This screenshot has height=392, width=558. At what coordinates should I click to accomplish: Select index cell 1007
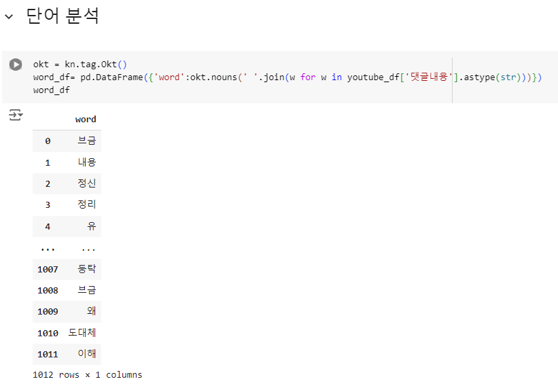pyautogui.click(x=48, y=269)
